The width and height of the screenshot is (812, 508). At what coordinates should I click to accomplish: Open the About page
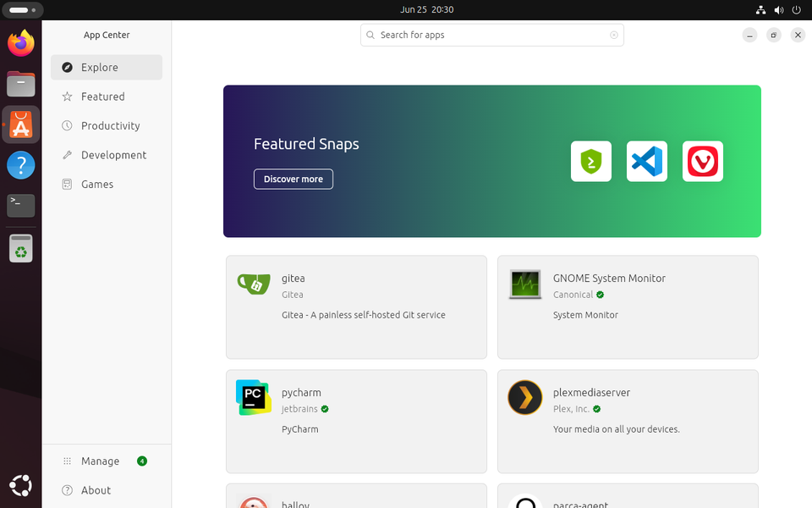click(107, 490)
